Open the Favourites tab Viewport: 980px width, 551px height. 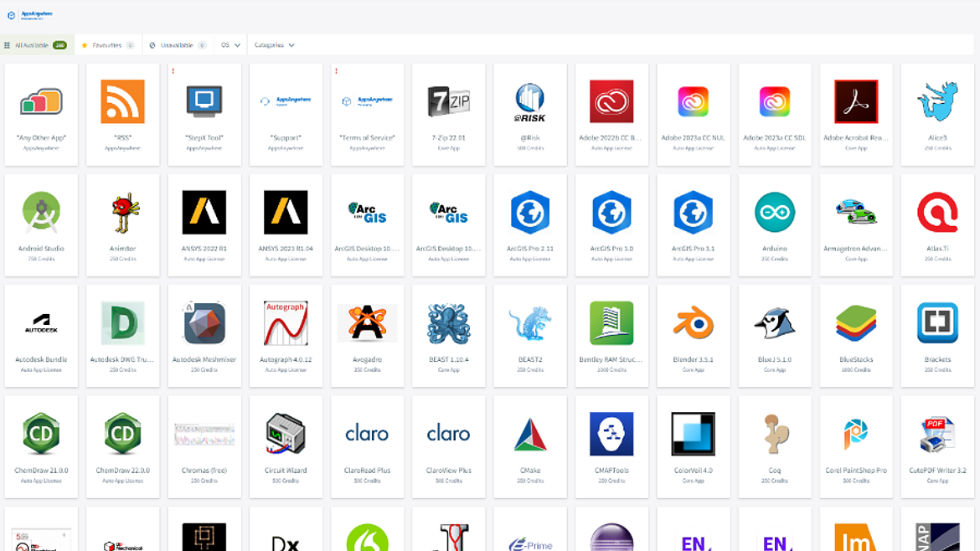107,45
